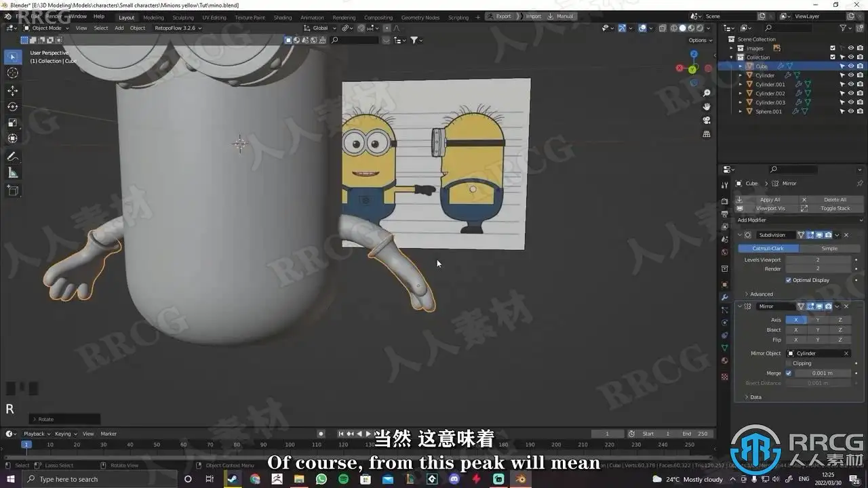Uncheck the Optimal Display checkbox
Screen dimensions: 868x488
pyautogui.click(x=788, y=280)
